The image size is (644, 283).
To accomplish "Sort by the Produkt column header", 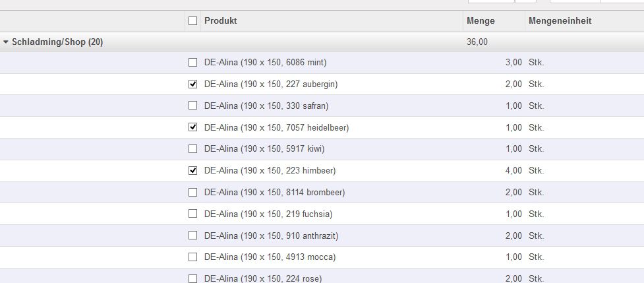I will 221,21.
